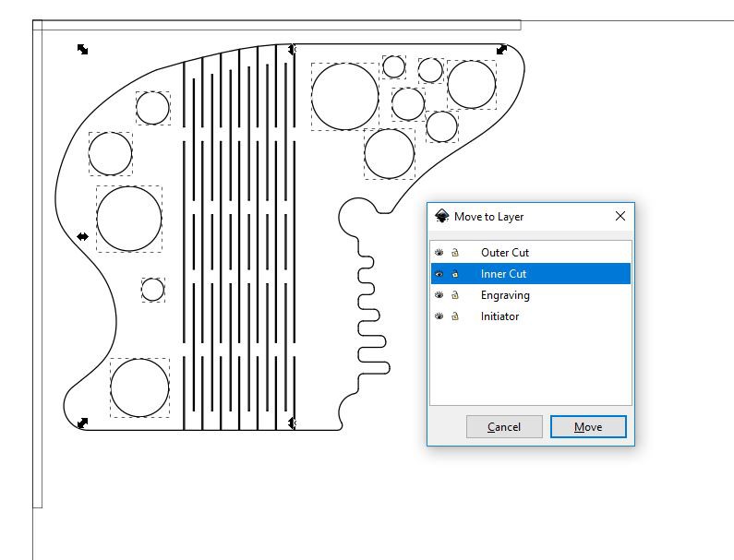Click the left-middle horizontal scale handle
The image size is (734, 560).
click(x=82, y=237)
